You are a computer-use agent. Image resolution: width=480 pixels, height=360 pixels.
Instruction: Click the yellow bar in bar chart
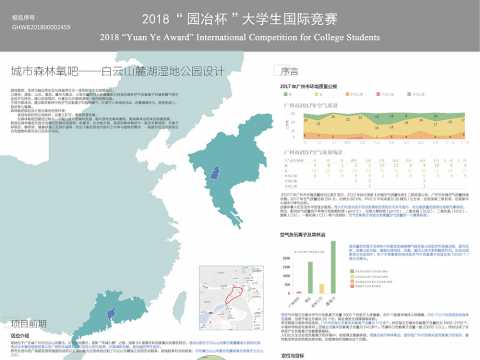tap(322, 289)
